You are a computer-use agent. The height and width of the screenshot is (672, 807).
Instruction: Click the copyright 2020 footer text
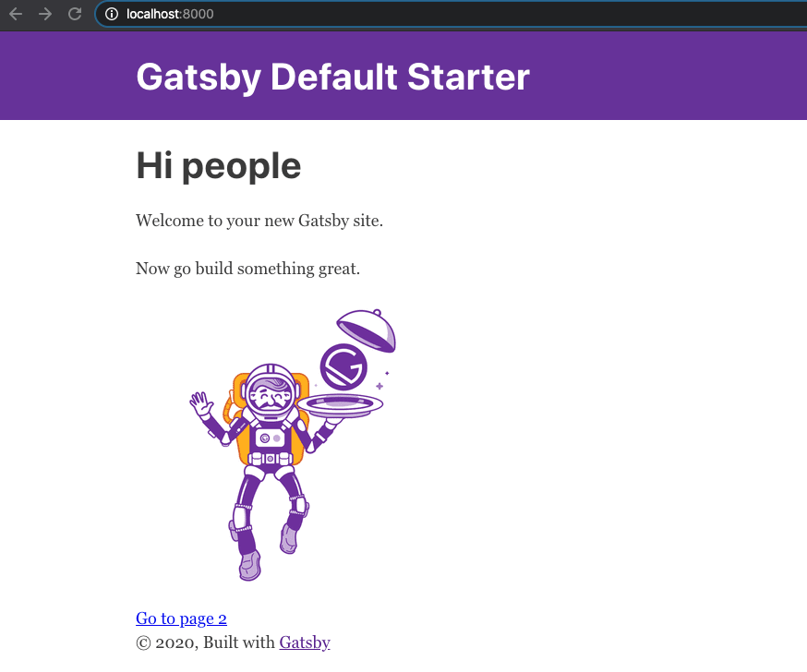203,642
